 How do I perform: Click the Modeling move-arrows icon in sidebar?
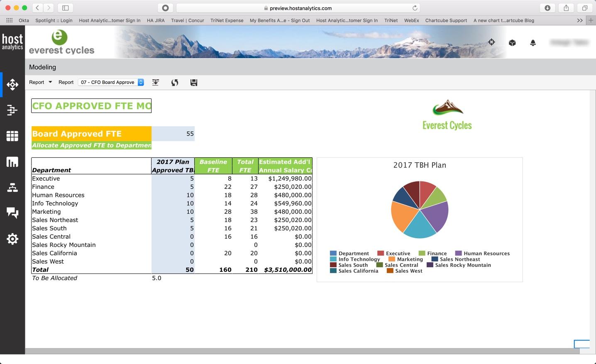(12, 85)
